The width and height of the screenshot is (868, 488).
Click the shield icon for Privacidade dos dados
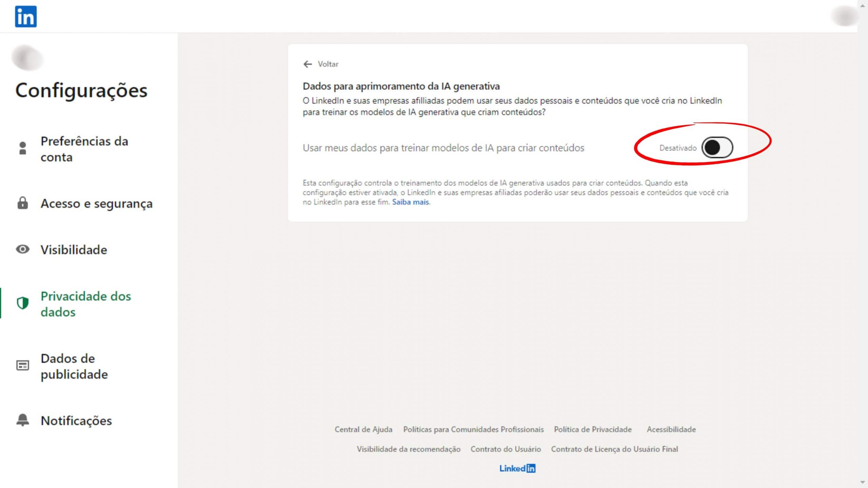coord(23,303)
